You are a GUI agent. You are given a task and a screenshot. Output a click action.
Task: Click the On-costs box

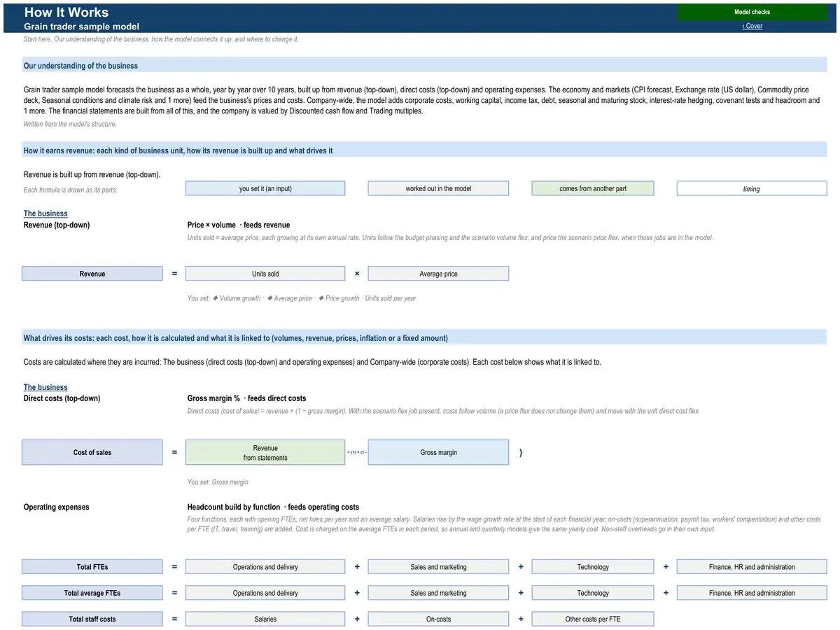click(x=438, y=619)
